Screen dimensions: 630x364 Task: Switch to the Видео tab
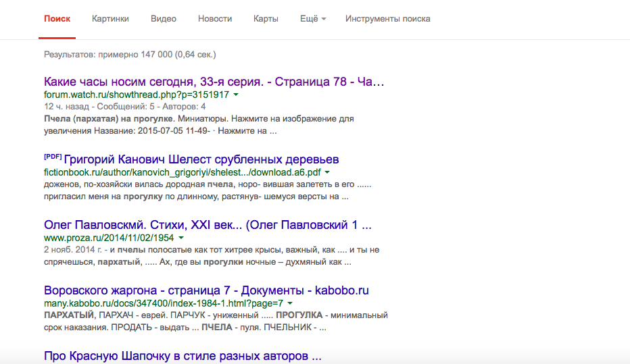click(x=164, y=19)
